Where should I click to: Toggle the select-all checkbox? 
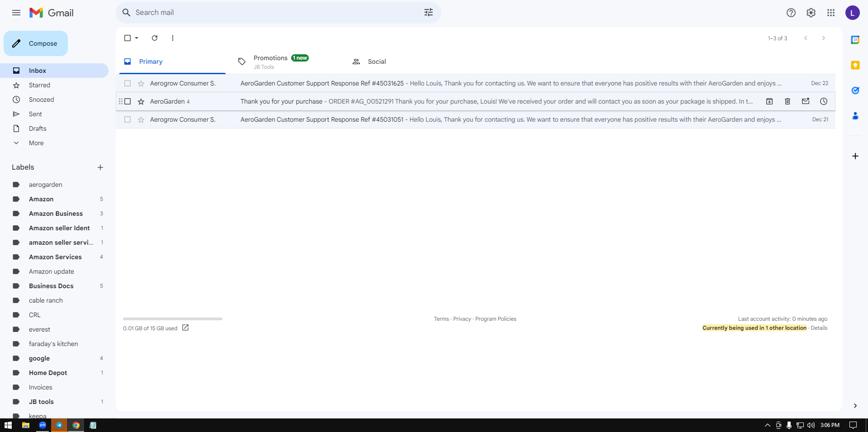pos(127,38)
